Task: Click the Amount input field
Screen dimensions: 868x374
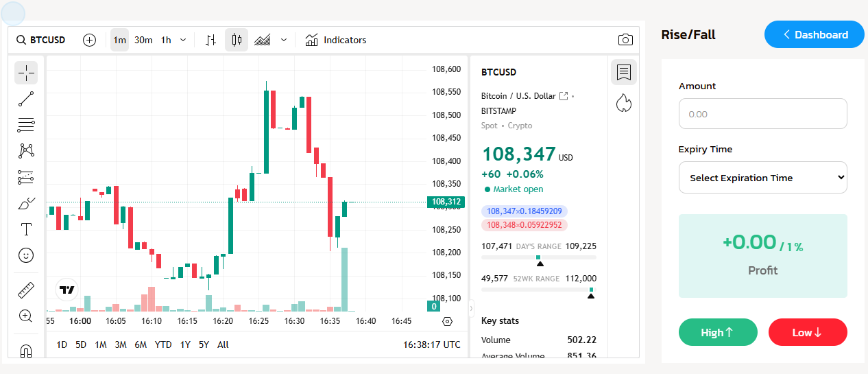Action: coord(762,114)
